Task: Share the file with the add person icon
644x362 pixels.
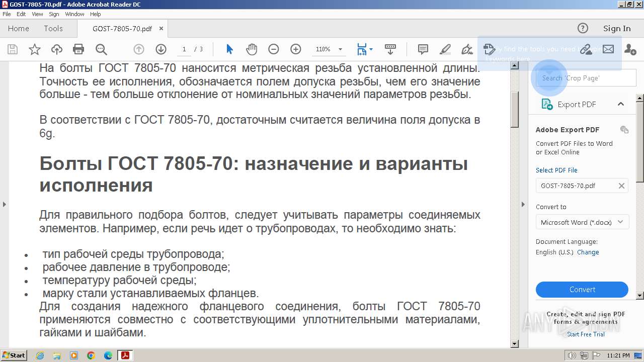Action: click(x=630, y=49)
